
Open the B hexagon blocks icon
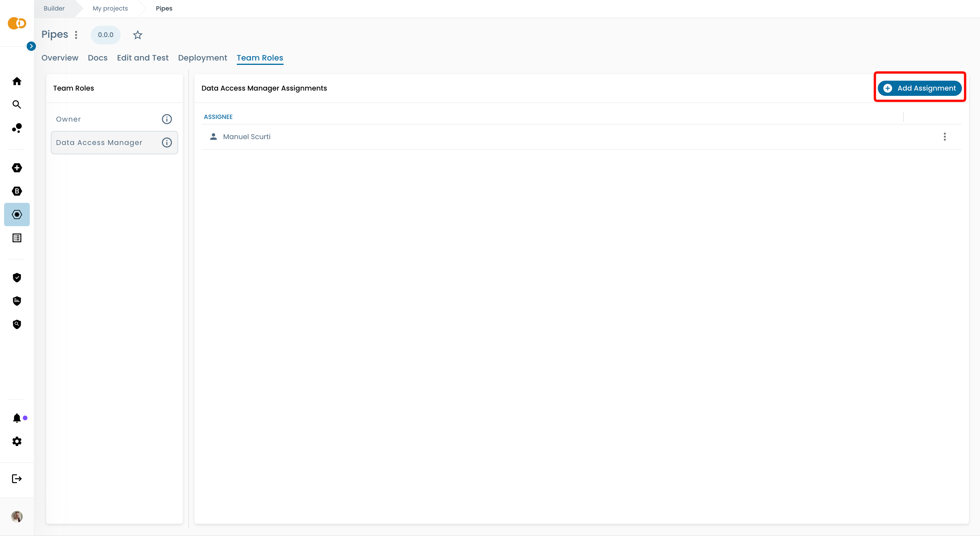pos(17,191)
